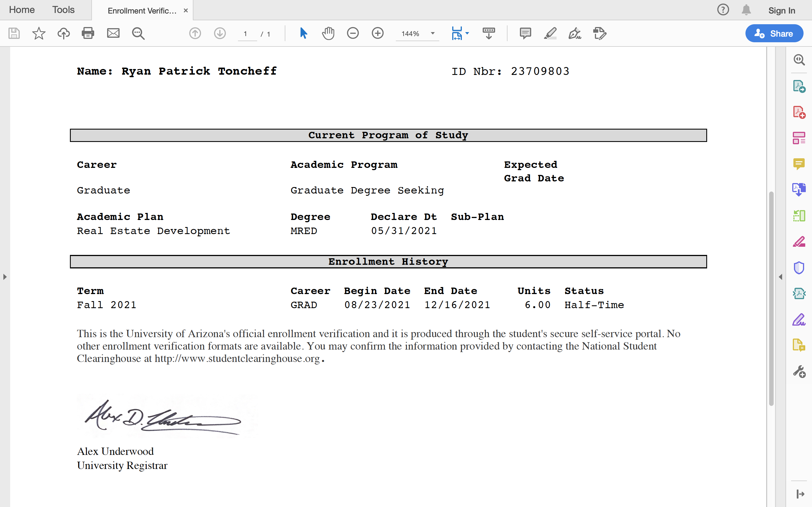Switch to the Tools tab
This screenshot has width=812, height=507.
(x=63, y=10)
